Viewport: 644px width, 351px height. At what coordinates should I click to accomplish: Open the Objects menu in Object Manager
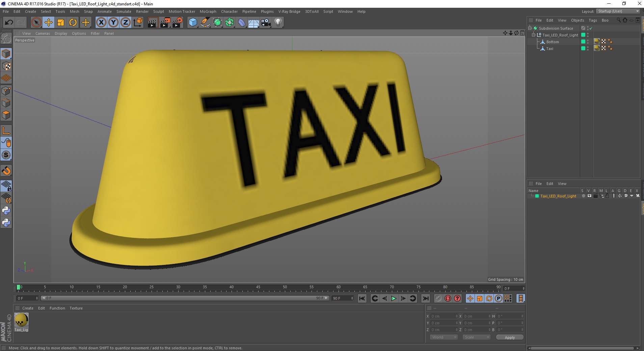pos(578,20)
